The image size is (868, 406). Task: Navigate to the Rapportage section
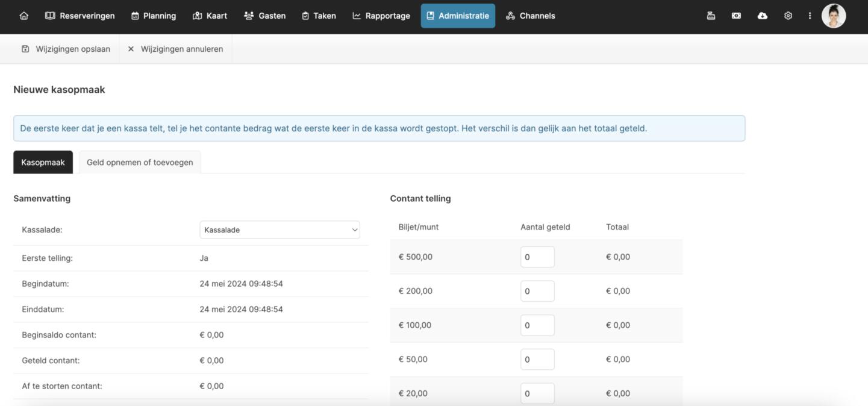[381, 16]
